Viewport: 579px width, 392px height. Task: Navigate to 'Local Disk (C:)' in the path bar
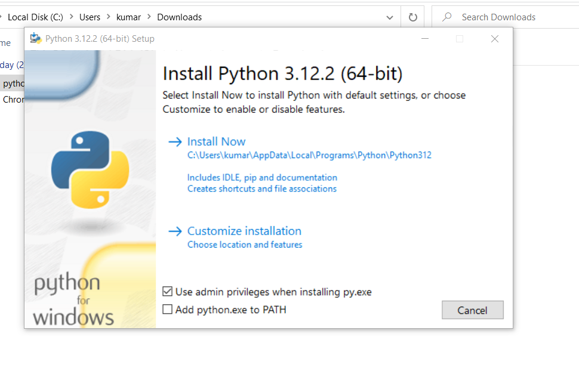pyautogui.click(x=36, y=17)
